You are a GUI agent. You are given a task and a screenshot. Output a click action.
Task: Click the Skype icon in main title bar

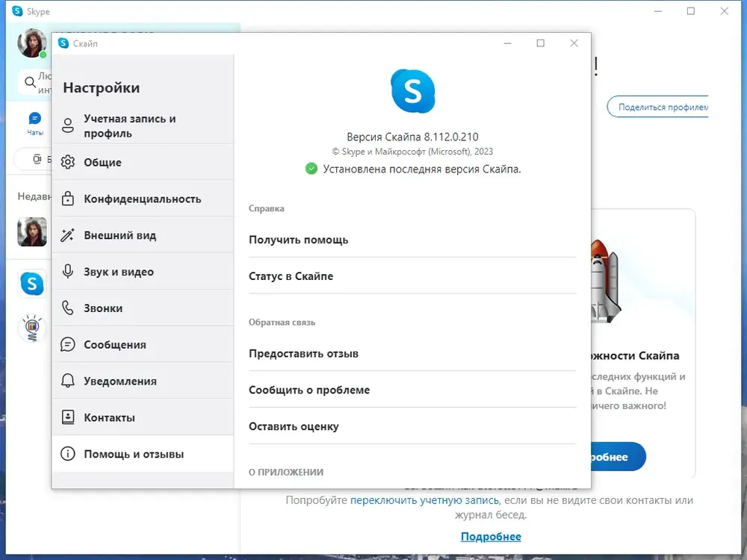[x=17, y=11]
